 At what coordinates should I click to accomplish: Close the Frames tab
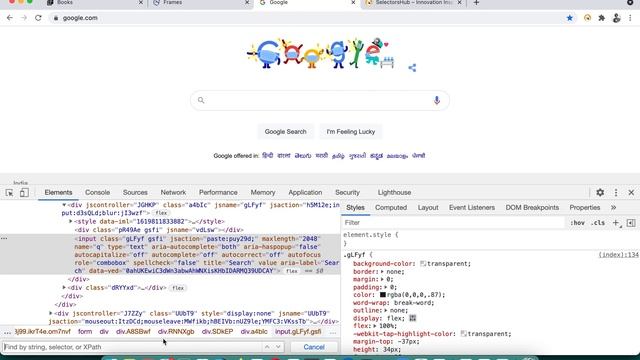[247, 3]
